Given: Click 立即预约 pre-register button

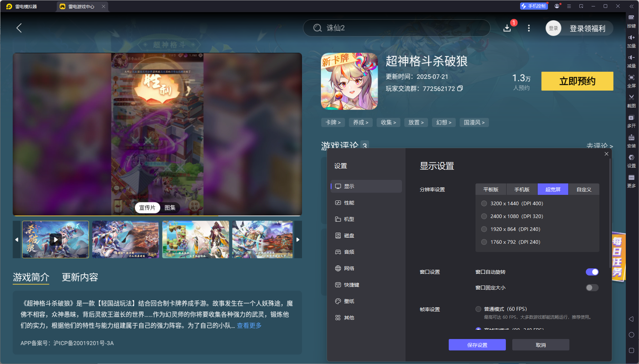Looking at the screenshot, I should [x=577, y=81].
